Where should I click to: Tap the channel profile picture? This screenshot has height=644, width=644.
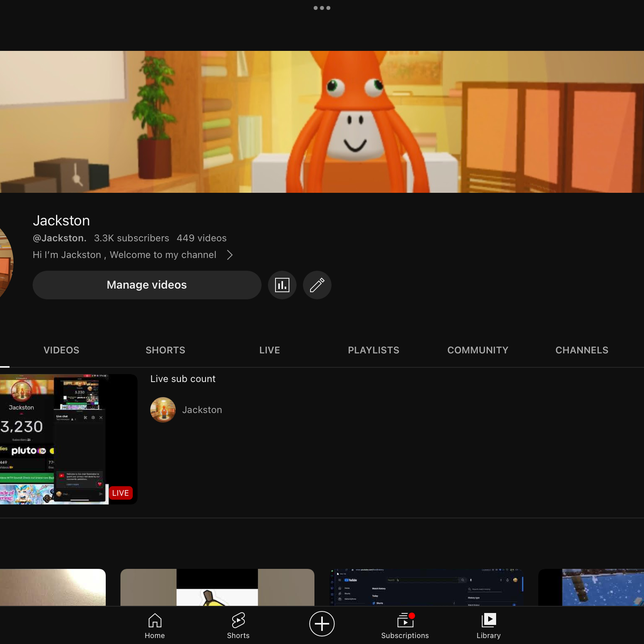[6, 262]
